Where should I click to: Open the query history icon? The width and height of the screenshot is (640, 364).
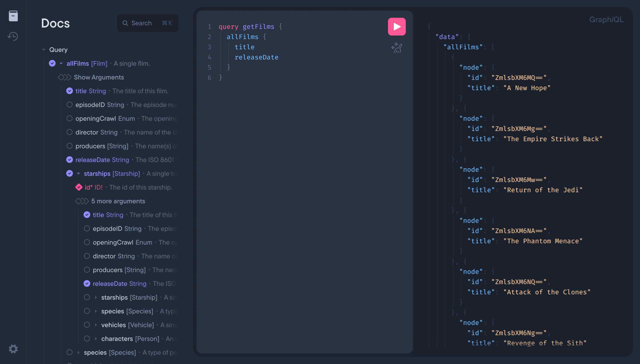click(13, 36)
